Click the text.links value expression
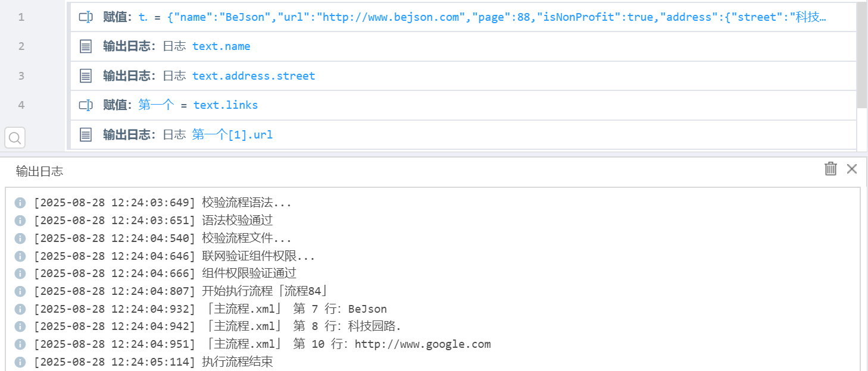Screen dimensions: 868x371 coord(226,105)
